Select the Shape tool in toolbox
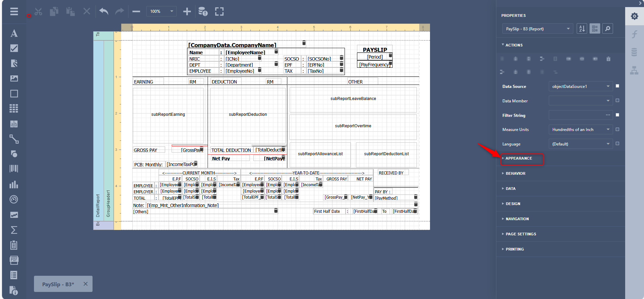The width and height of the screenshot is (644, 299). click(x=14, y=154)
